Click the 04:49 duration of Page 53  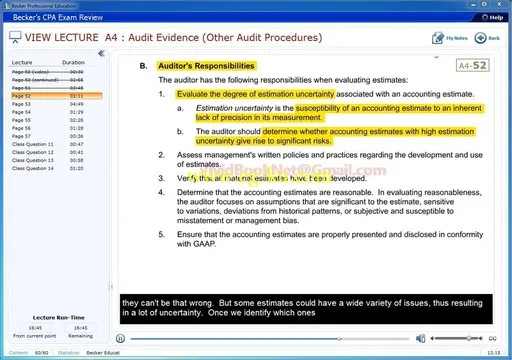pyautogui.click(x=77, y=104)
